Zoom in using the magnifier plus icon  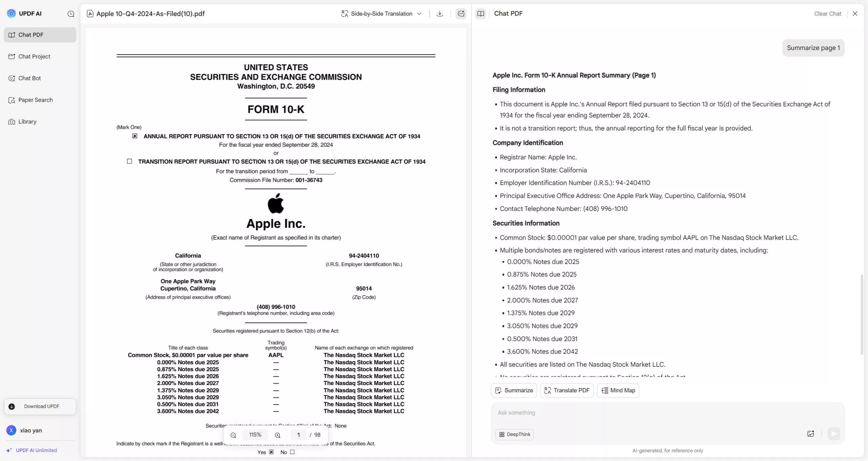(x=277, y=435)
